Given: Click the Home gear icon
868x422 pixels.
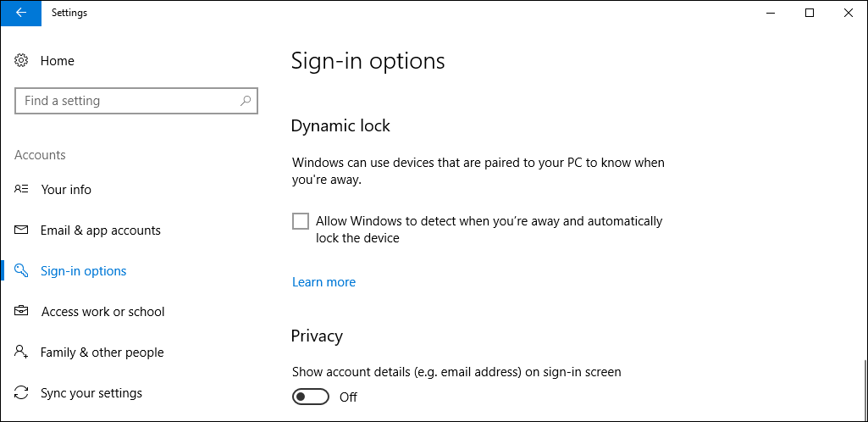Looking at the screenshot, I should point(22,61).
